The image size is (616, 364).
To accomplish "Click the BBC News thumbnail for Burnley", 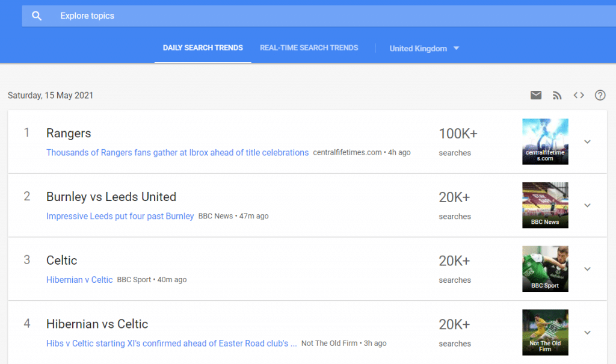I will point(545,205).
